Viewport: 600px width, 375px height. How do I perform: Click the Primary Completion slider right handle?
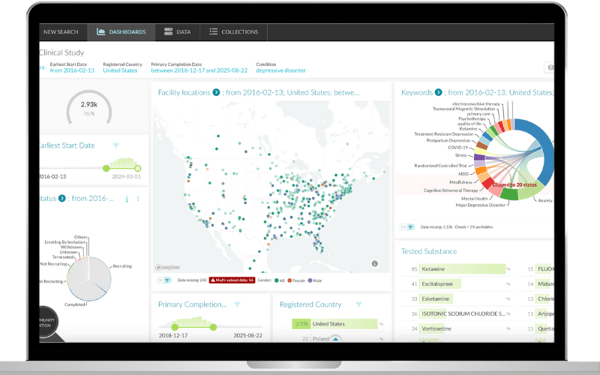tap(213, 327)
